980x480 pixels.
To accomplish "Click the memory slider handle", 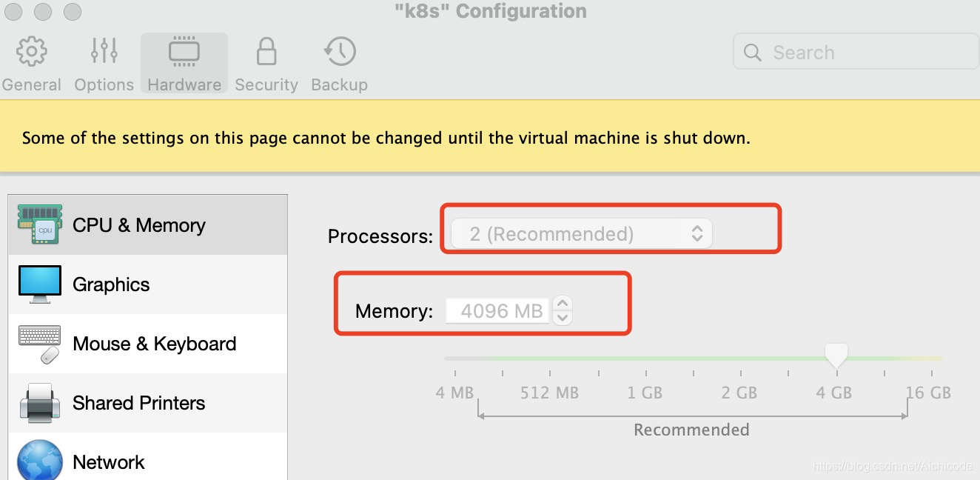I will pyautogui.click(x=836, y=356).
